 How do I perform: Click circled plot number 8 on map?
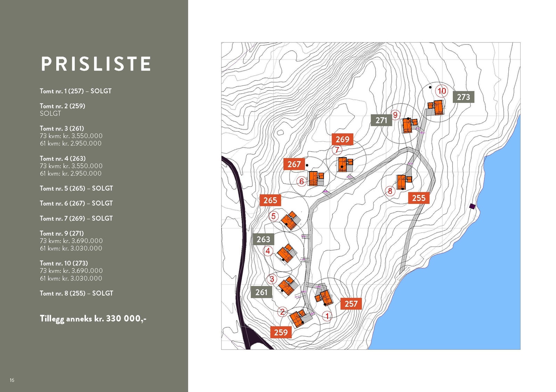click(390, 191)
